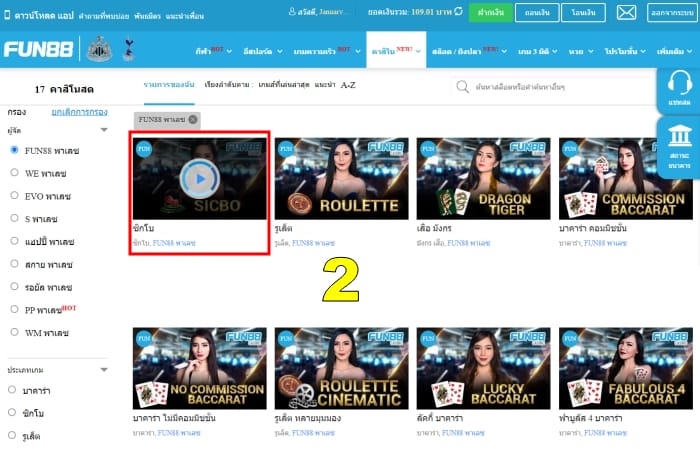Click the play button on Sicbo thumbnail
The width and height of the screenshot is (700, 449).
tap(200, 179)
